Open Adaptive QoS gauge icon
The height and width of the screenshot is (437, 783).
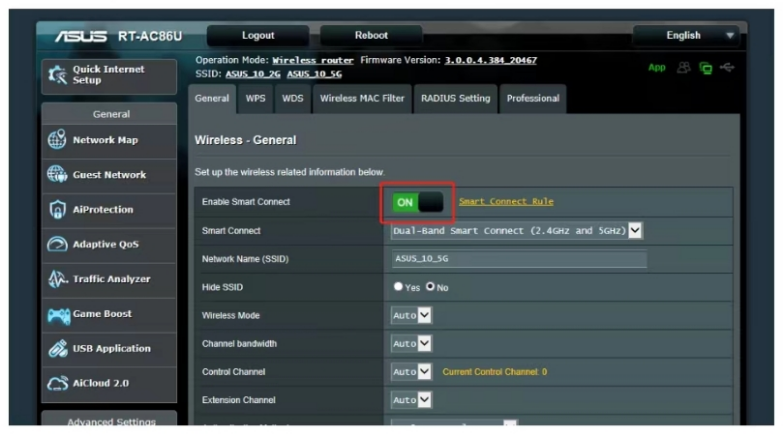57,245
